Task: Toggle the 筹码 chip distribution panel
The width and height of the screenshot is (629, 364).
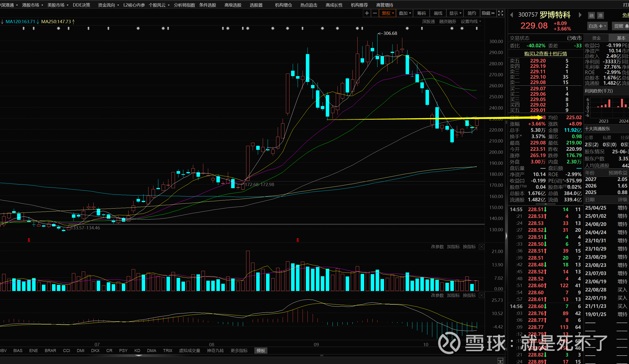Action: (421, 13)
